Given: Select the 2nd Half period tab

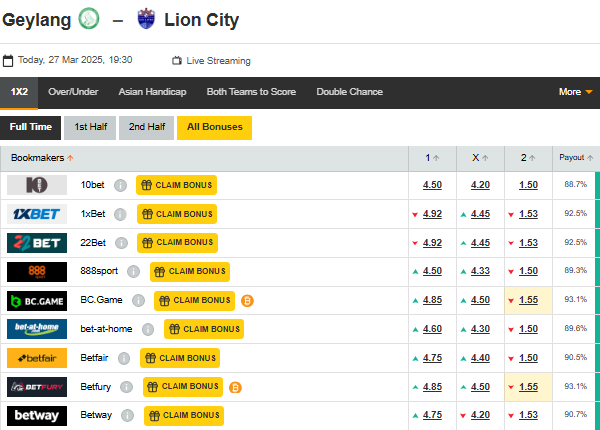Looking at the screenshot, I should point(147,127).
